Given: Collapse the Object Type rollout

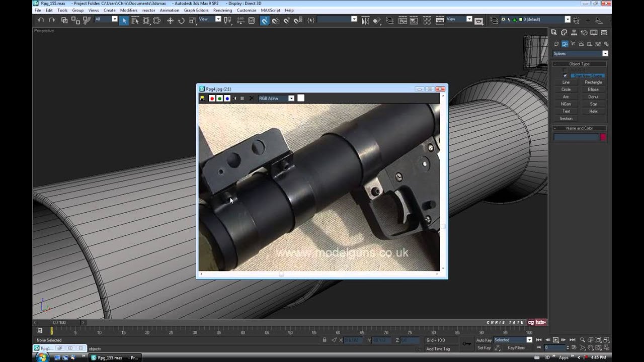Looking at the screenshot, I should [580, 64].
